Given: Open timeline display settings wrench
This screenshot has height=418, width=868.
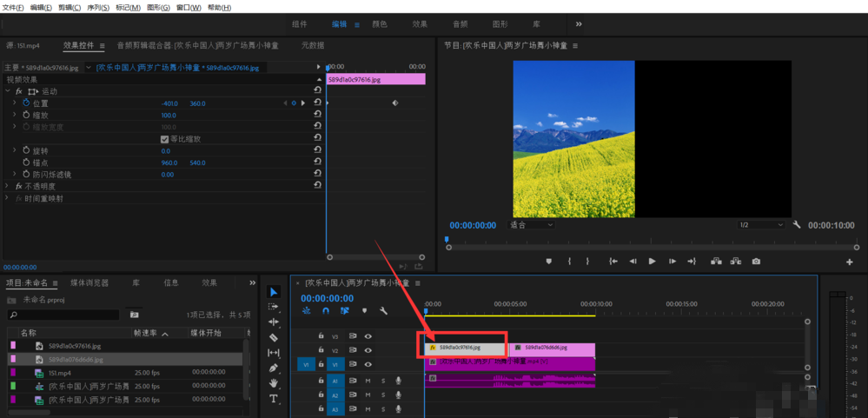Looking at the screenshot, I should coord(383,310).
